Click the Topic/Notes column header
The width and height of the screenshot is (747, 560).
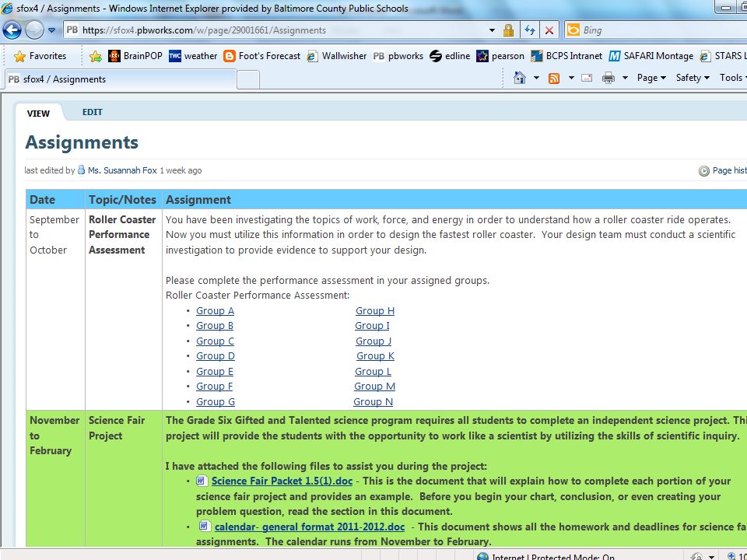[x=122, y=200]
